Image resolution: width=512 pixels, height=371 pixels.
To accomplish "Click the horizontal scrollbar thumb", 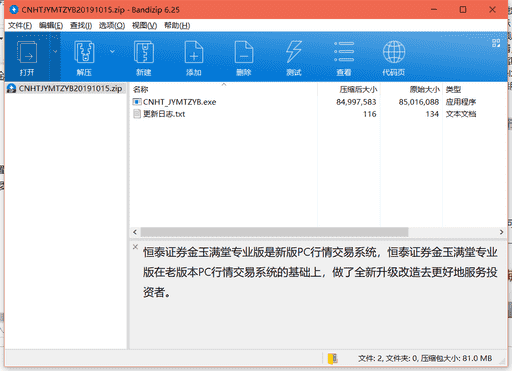I will pyautogui.click(x=274, y=232).
